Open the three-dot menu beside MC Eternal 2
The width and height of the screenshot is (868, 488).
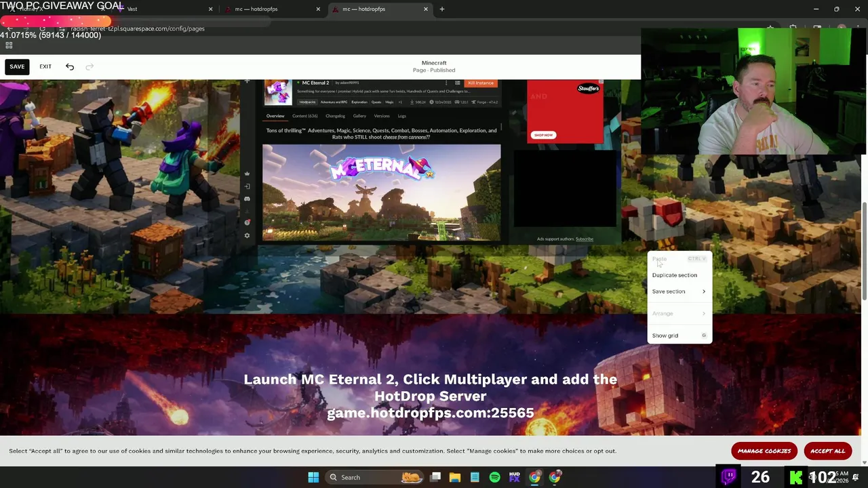click(x=446, y=83)
